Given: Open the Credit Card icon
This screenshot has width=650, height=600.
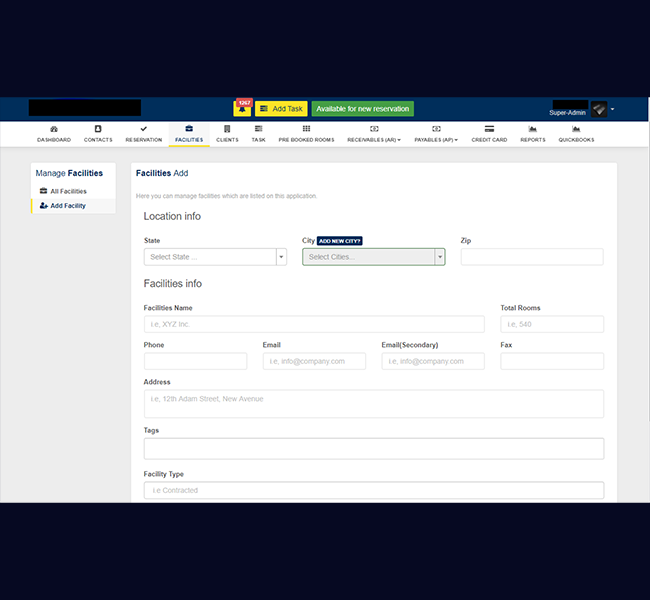Looking at the screenshot, I should (489, 129).
